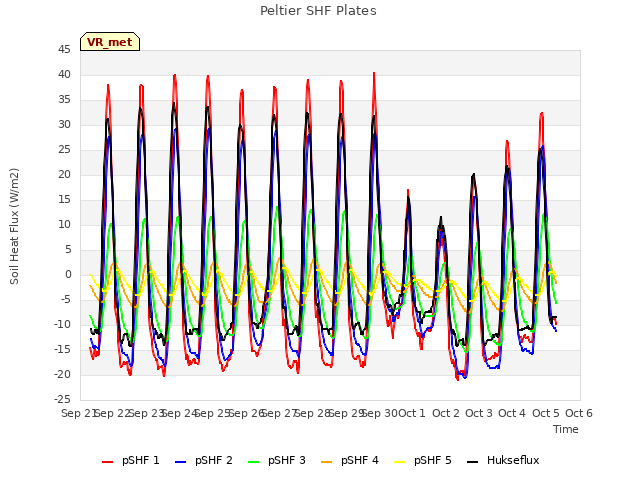The width and height of the screenshot is (640, 480).
Task: Click the Peltier SHF Plates chart title
Action: 318,11
